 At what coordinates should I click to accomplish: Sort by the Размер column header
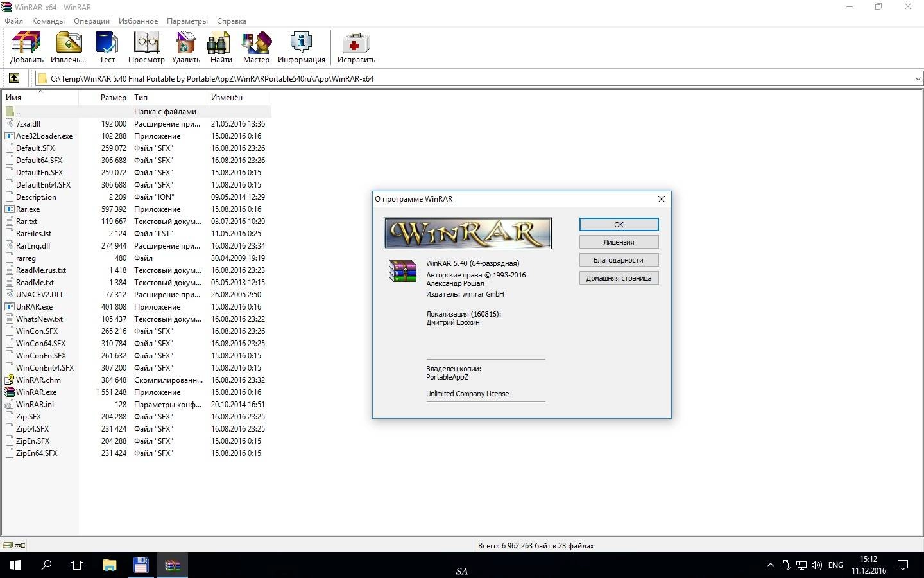(105, 98)
